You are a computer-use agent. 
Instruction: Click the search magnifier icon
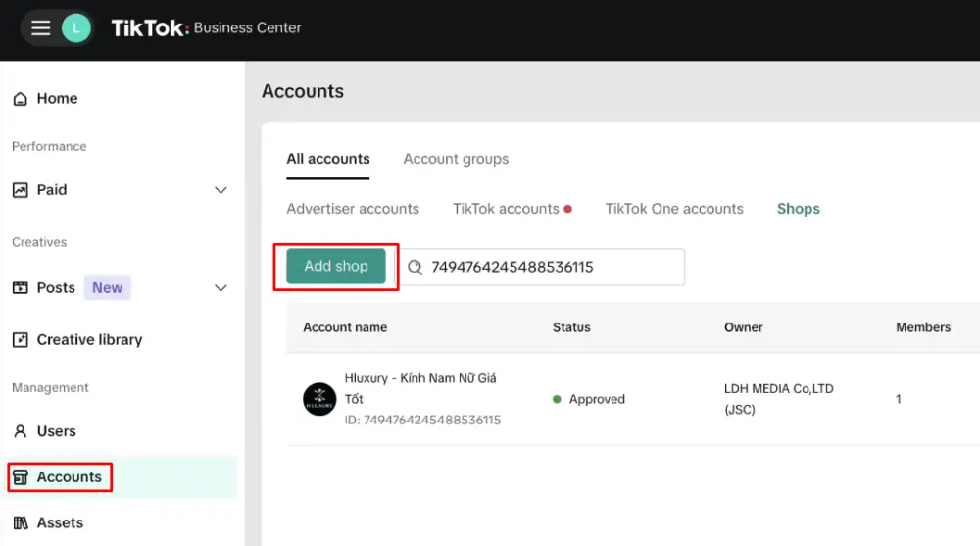click(415, 268)
